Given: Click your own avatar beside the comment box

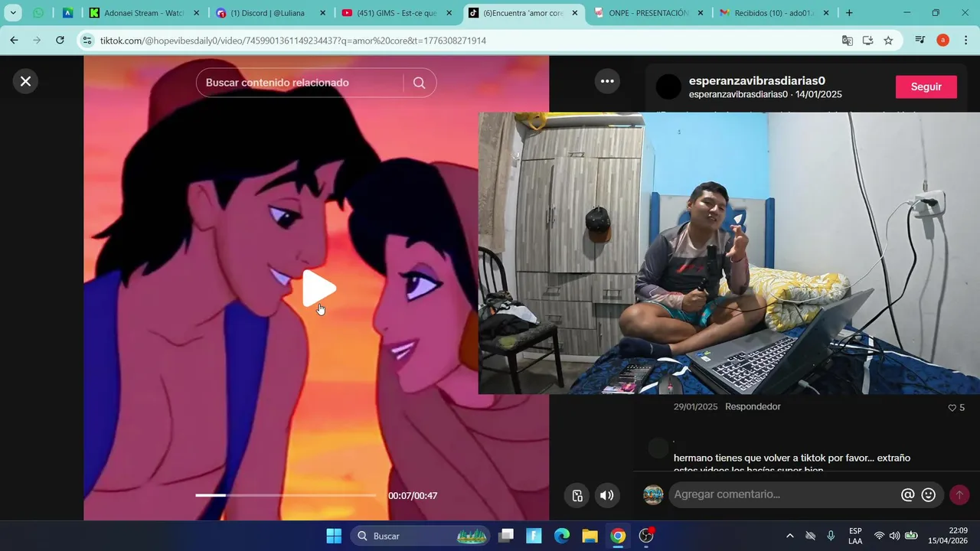Looking at the screenshot, I should [x=653, y=495].
